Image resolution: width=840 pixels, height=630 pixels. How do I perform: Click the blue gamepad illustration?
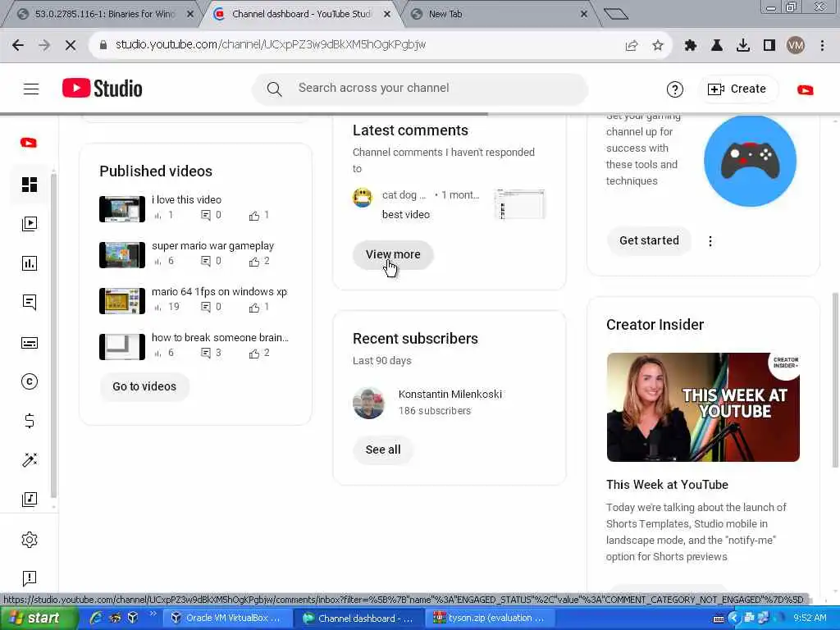pyautogui.click(x=750, y=161)
